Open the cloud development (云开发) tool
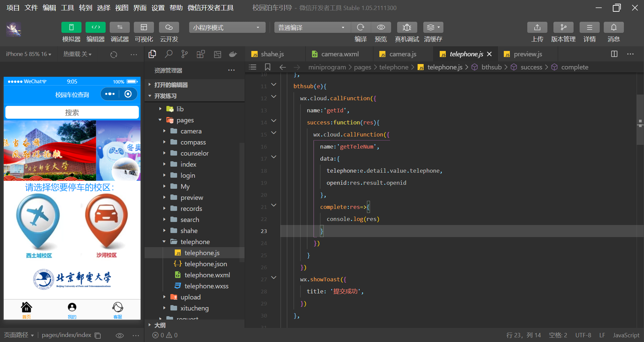The image size is (644, 342). tap(169, 27)
